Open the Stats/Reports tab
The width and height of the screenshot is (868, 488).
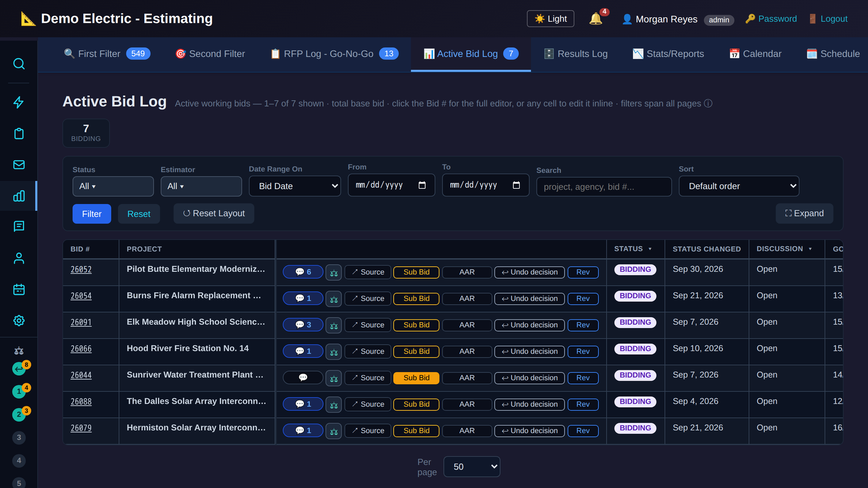tap(668, 54)
